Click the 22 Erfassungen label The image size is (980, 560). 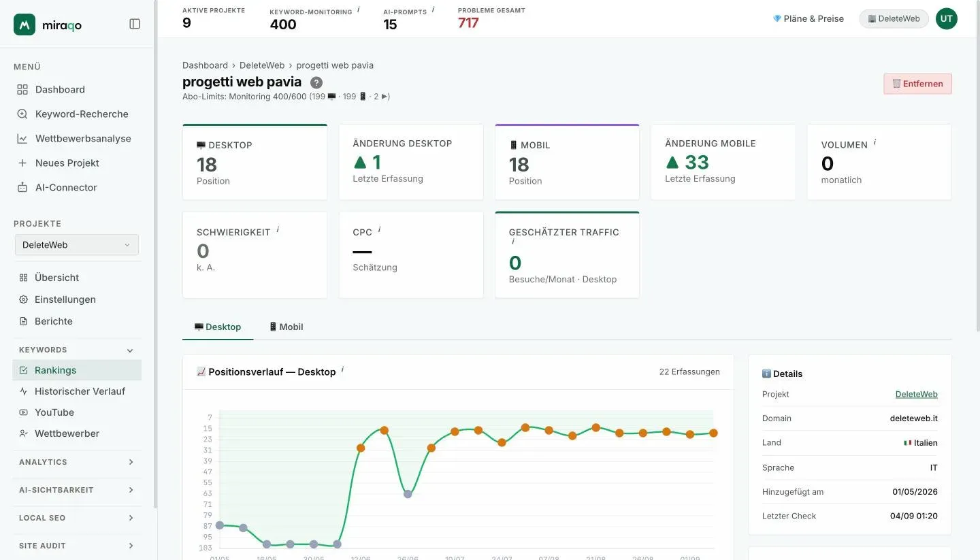click(x=689, y=372)
